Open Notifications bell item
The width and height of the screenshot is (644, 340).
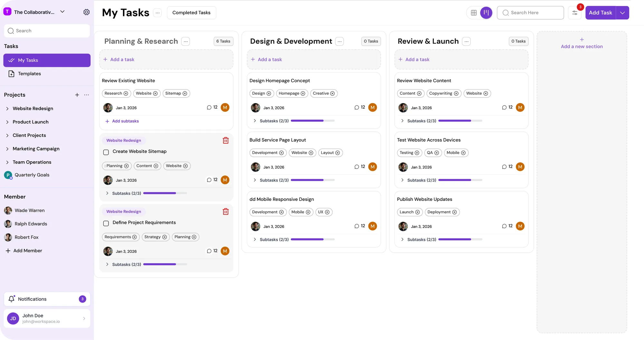click(x=47, y=299)
